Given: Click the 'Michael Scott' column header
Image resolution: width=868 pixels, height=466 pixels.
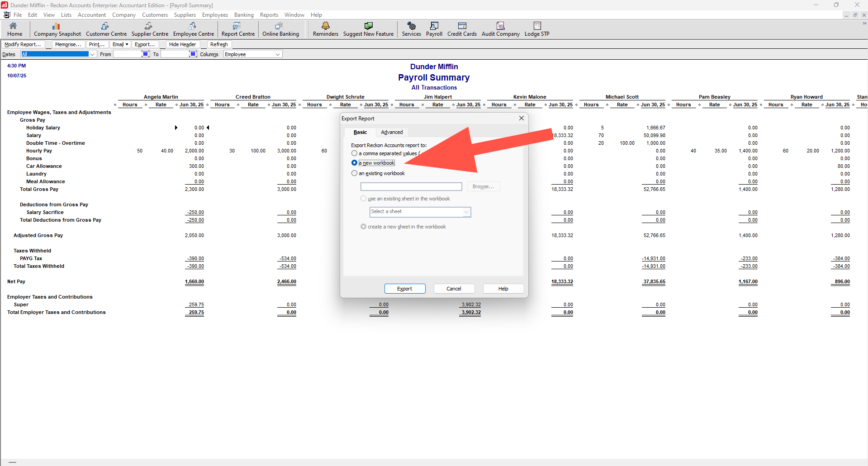Looking at the screenshot, I should [622, 97].
